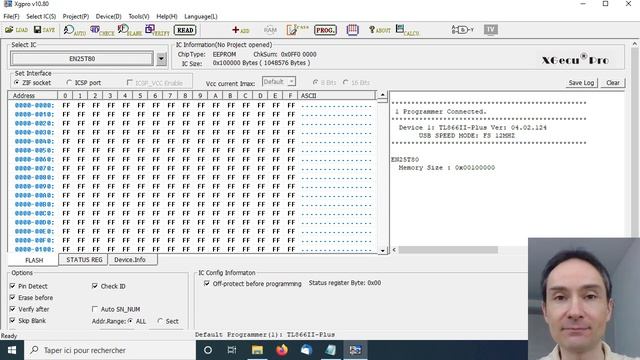Screen dimensions: 640x360
Task: Select the ICSP port interface
Action: pyautogui.click(x=84, y=82)
